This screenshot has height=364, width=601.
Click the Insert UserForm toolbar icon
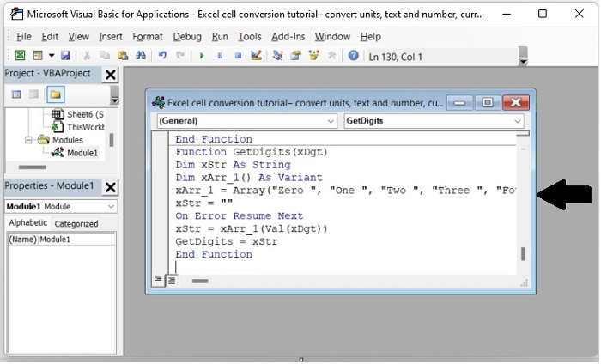pyautogui.click(x=38, y=56)
